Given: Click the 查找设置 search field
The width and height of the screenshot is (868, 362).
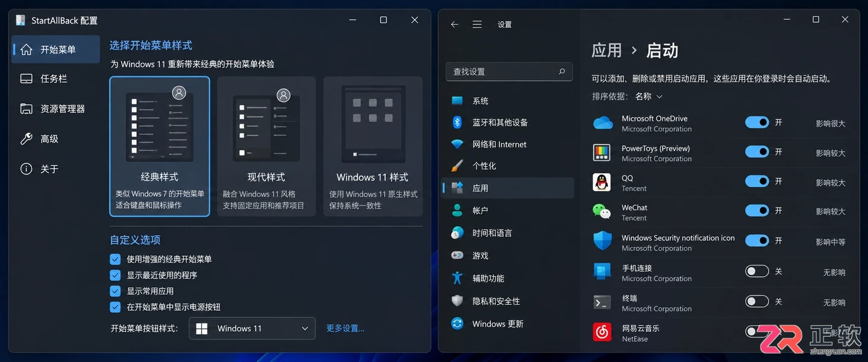Looking at the screenshot, I should (509, 71).
